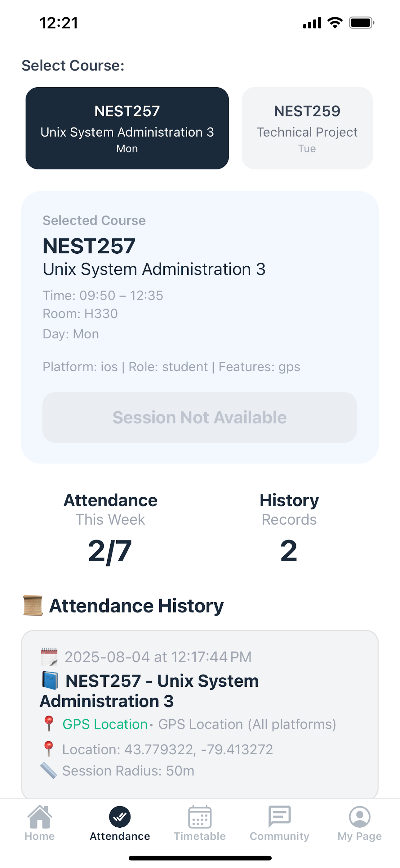Tap the History Records count
The image size is (400, 868).
(x=289, y=550)
